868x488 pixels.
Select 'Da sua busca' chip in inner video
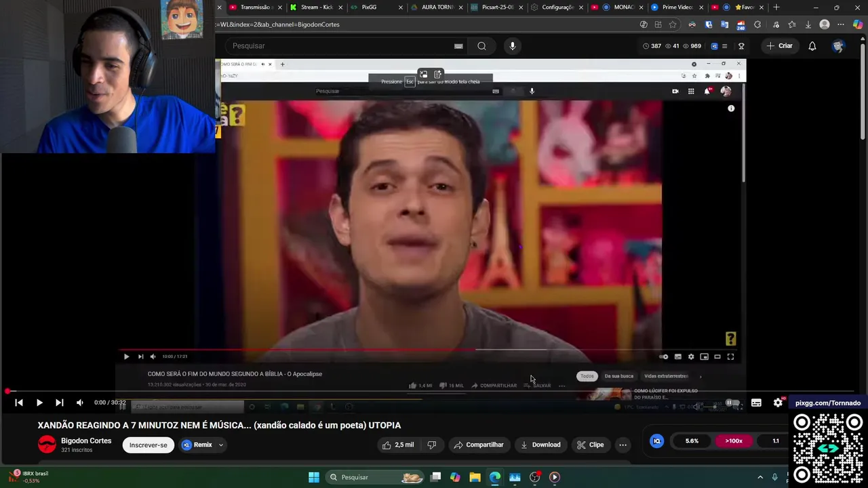tap(618, 376)
